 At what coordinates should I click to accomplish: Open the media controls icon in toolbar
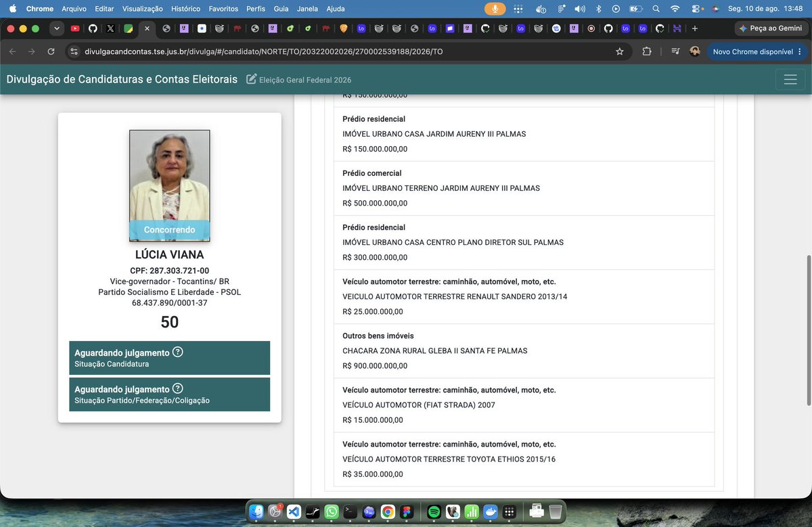click(675, 51)
